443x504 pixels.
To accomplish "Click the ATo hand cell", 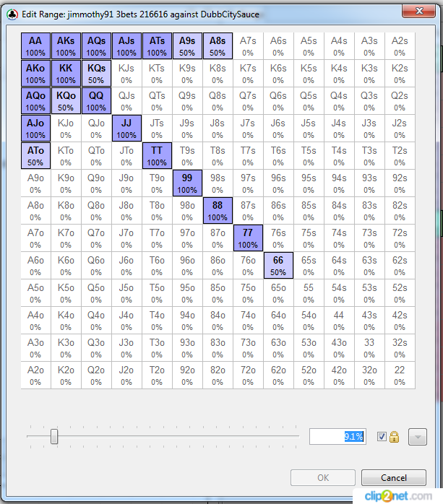I will pos(35,156).
